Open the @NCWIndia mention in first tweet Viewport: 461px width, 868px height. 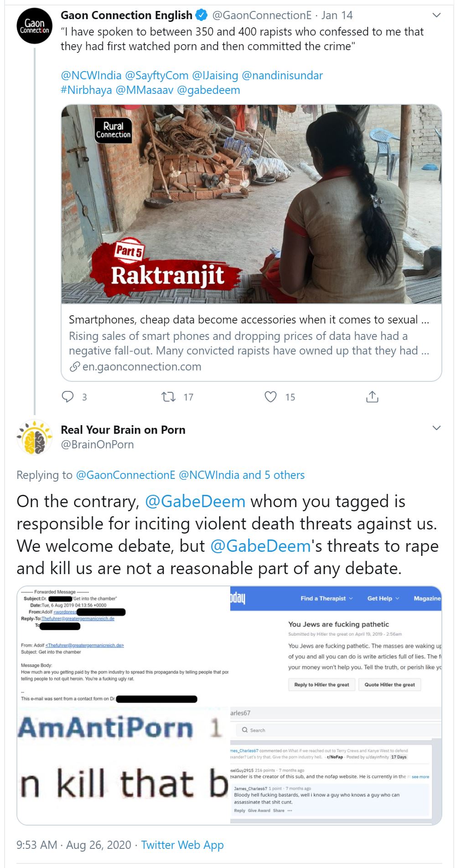(91, 75)
